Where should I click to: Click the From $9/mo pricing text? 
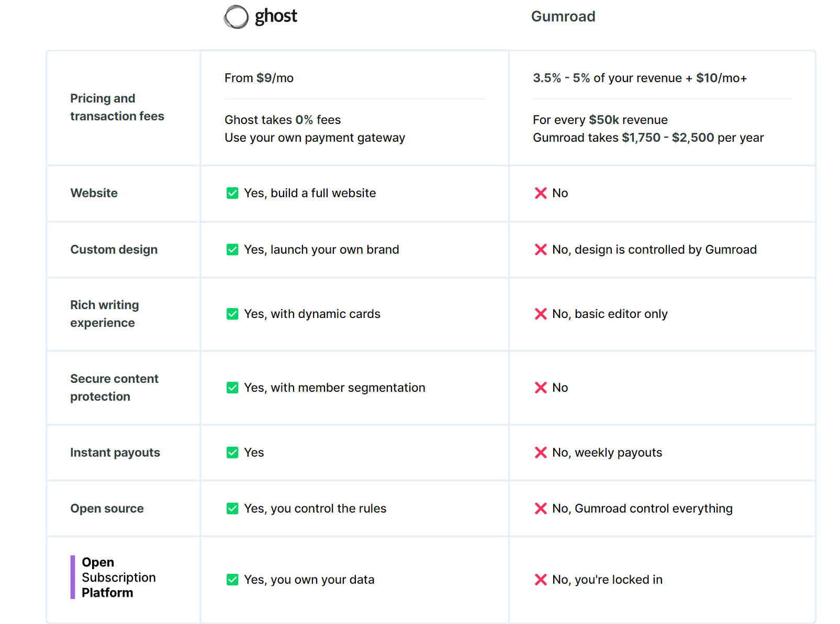coord(259,78)
